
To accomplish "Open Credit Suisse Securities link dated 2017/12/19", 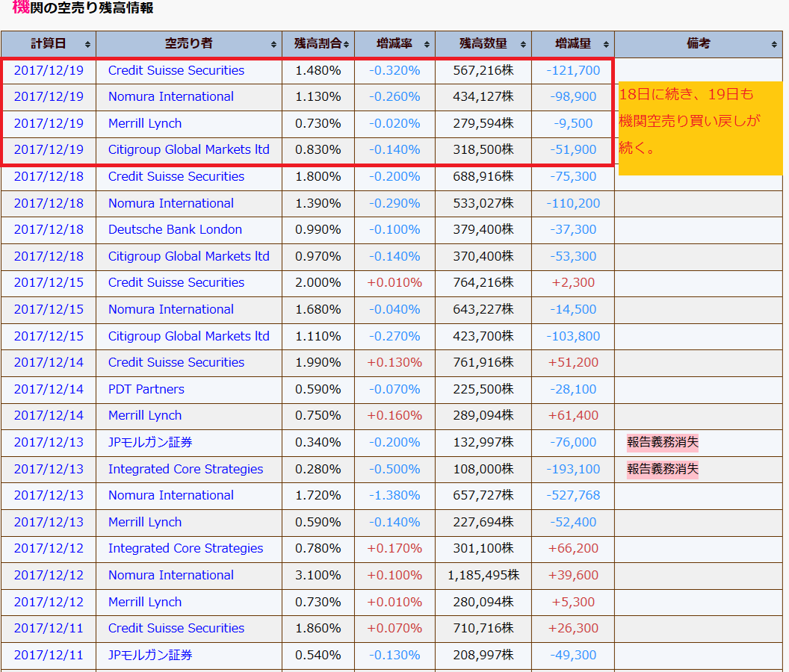I will [x=176, y=70].
